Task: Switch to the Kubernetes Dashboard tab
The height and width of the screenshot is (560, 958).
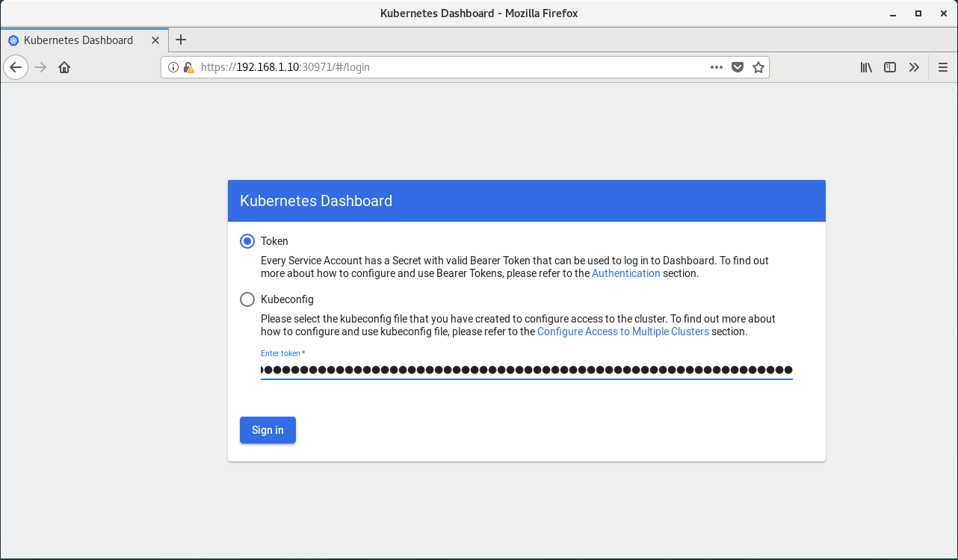Action: coord(78,40)
